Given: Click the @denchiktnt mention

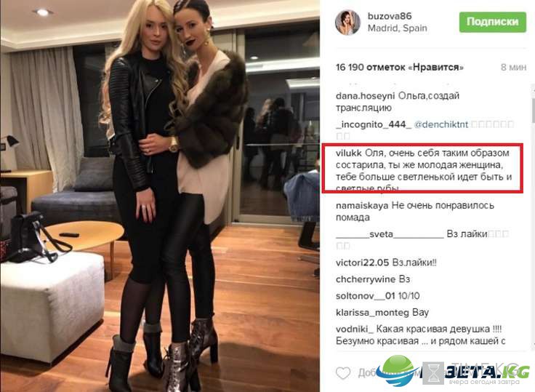Looking at the screenshot, I should coord(441,124).
